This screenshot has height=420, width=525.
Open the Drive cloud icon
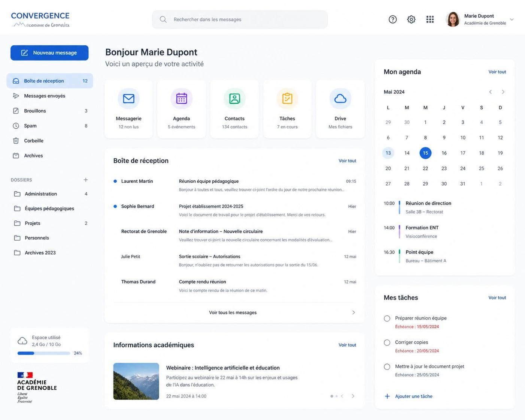(x=340, y=98)
